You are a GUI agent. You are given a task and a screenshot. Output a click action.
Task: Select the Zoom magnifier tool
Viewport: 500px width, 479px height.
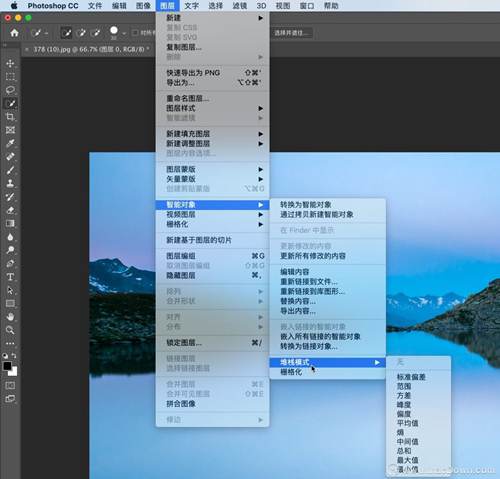(10, 330)
